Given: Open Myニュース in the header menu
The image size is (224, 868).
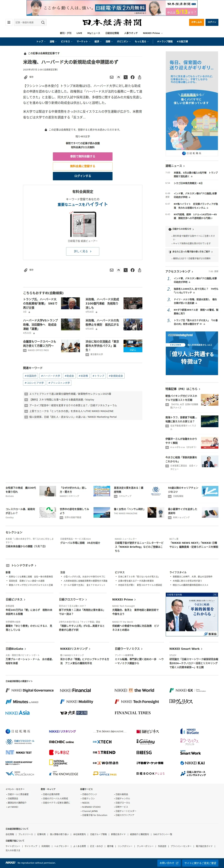Looking at the screenshot, I should 94,33.
